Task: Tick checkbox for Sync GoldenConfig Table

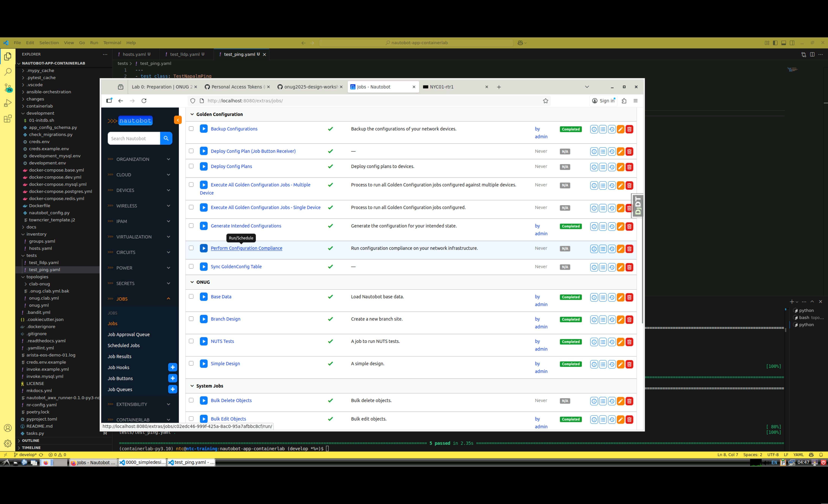Action: [191, 266]
